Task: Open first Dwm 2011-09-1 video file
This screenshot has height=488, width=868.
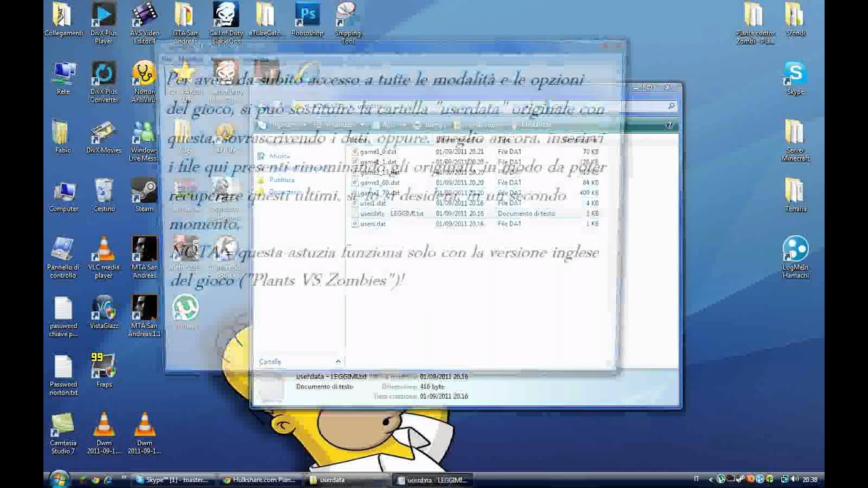Action: (x=104, y=434)
